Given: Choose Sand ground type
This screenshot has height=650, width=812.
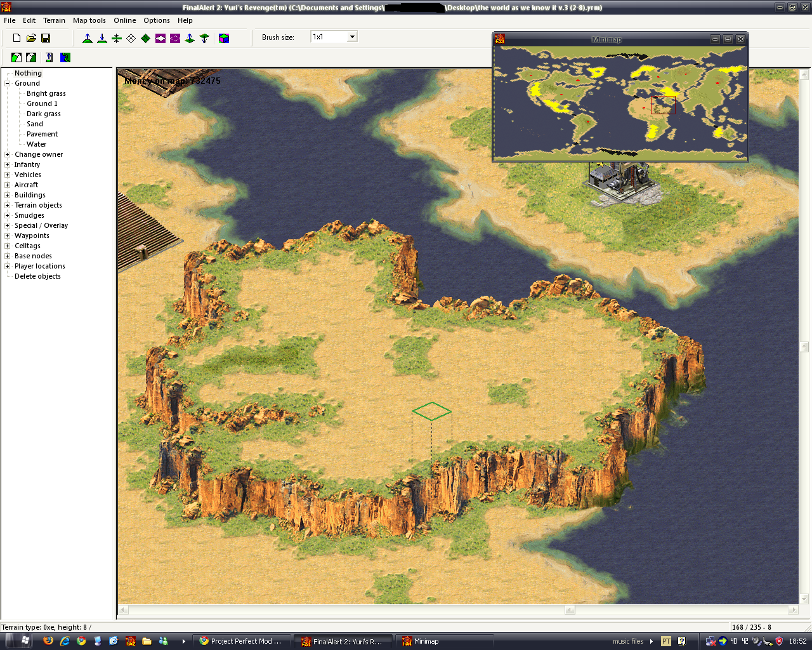Looking at the screenshot, I should tap(35, 124).
